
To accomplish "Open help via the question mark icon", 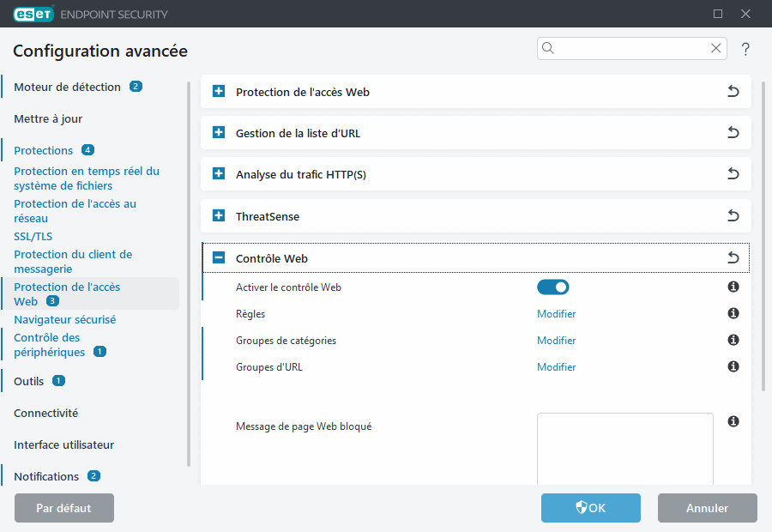I will (x=745, y=49).
